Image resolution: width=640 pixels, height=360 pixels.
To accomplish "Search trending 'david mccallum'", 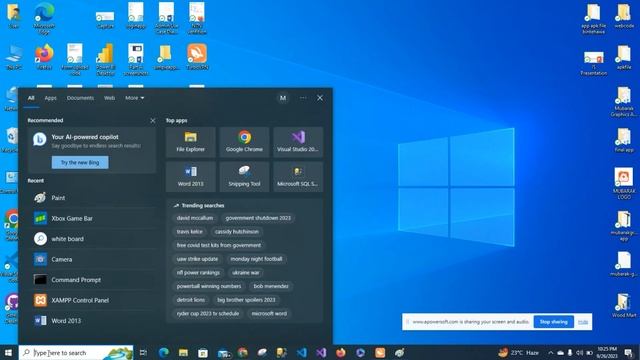I will coord(195,218).
